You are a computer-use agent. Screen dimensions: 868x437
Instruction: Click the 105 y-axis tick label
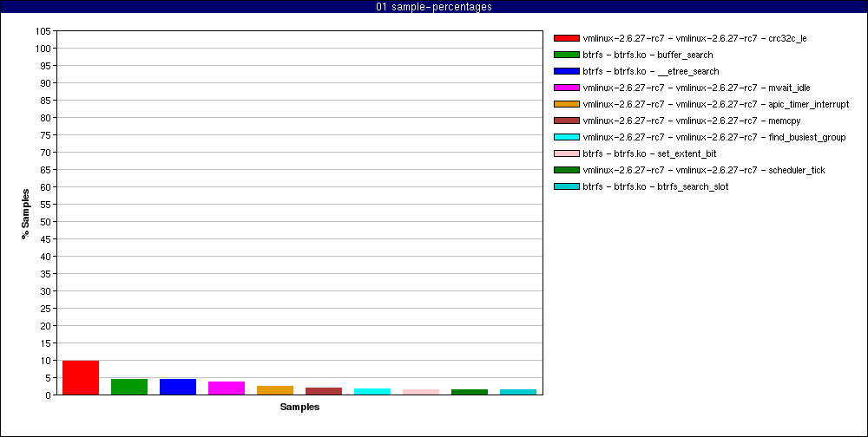click(x=45, y=31)
